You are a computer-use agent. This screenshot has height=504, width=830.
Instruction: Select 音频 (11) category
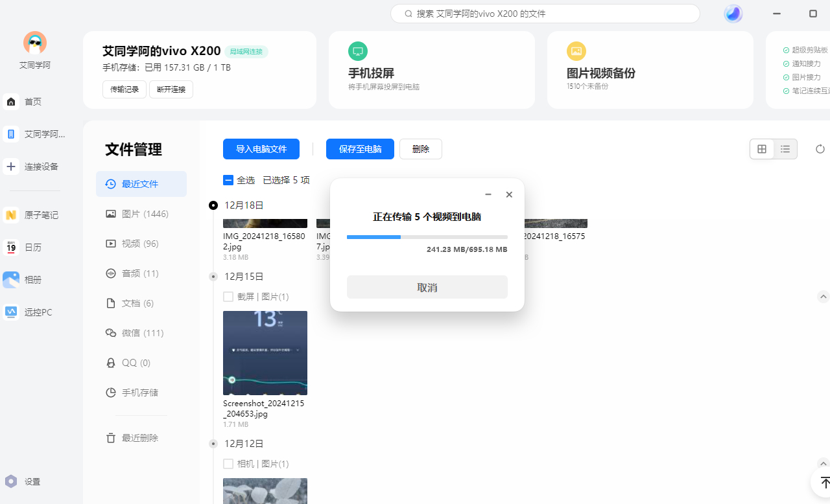[141, 273]
